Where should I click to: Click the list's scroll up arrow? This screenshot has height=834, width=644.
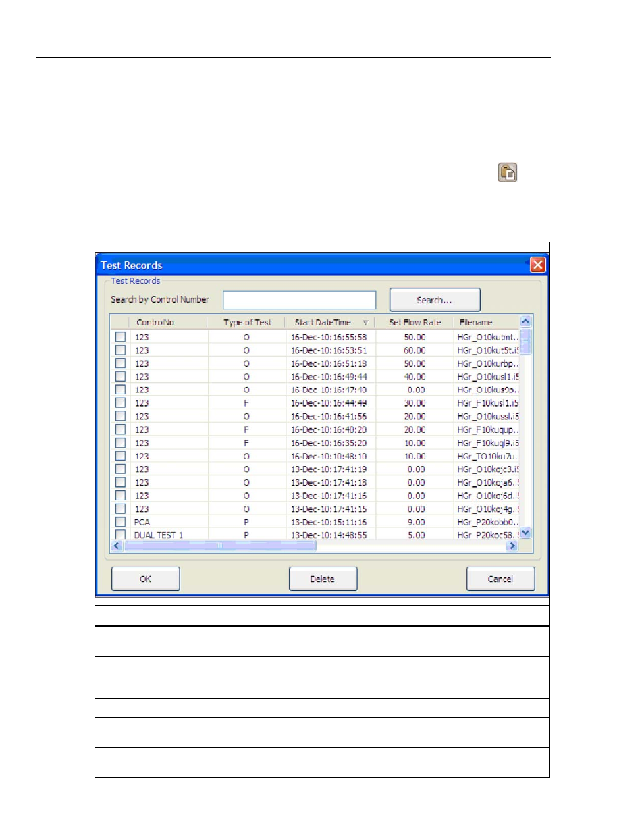[x=525, y=322]
